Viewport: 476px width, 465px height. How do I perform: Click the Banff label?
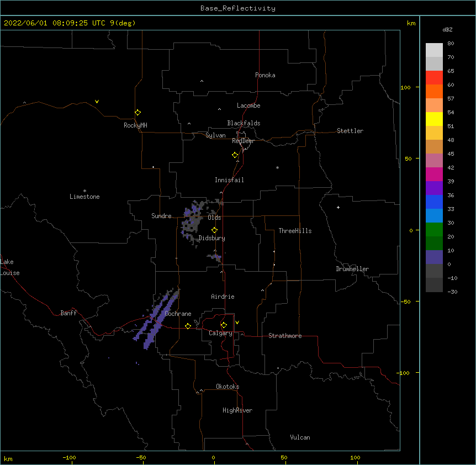click(x=68, y=313)
